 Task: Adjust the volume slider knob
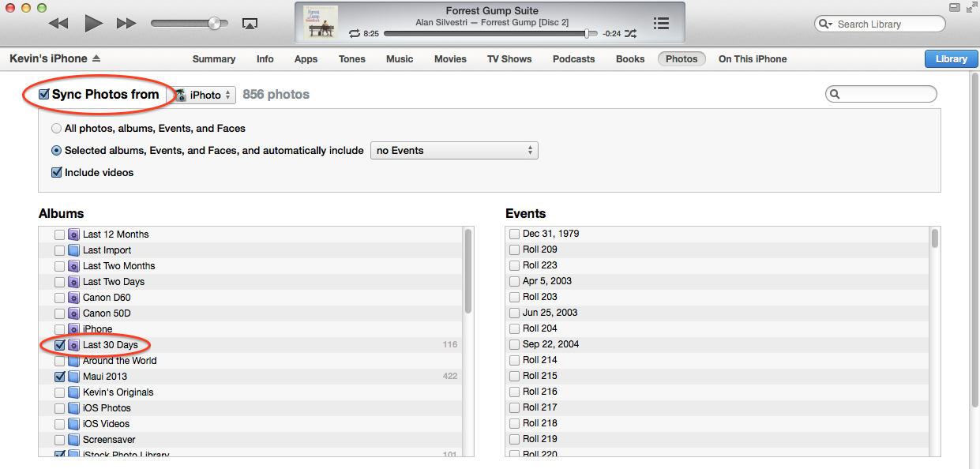click(214, 24)
